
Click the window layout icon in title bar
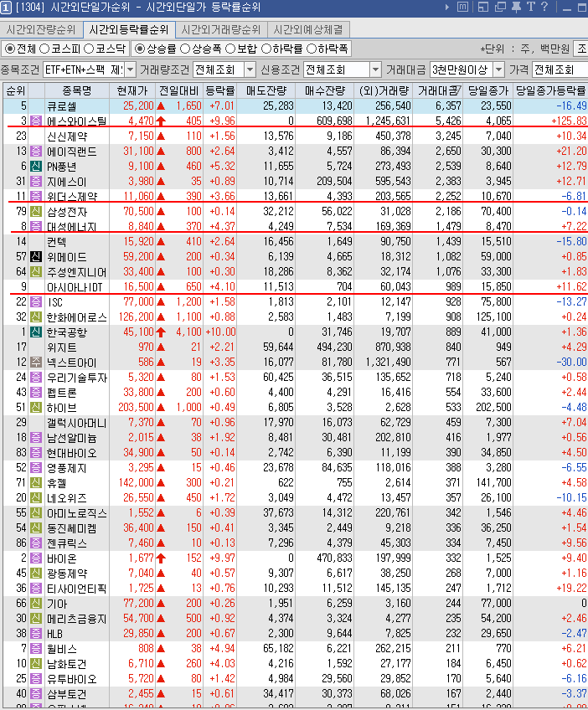click(x=483, y=8)
